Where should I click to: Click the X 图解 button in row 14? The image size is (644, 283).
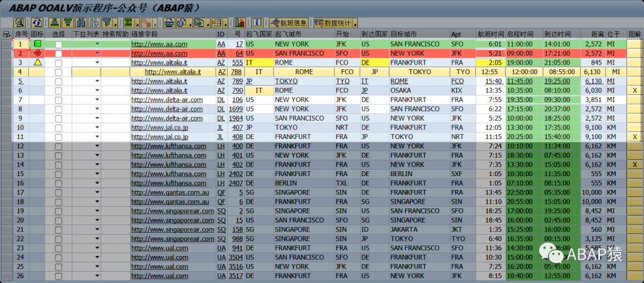[x=635, y=165]
